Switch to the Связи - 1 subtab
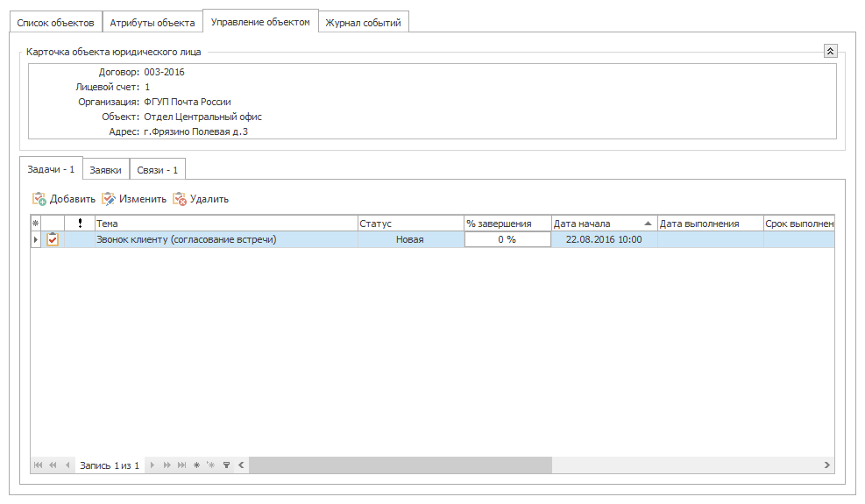The image size is (865, 504). 157,170
